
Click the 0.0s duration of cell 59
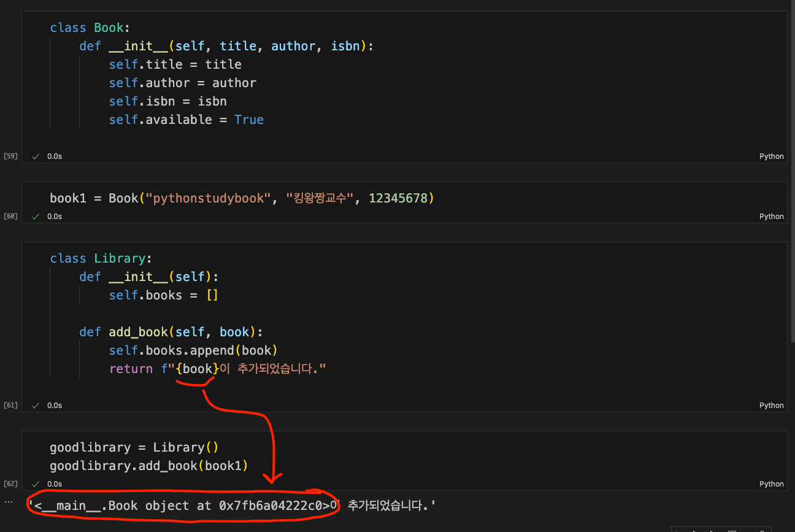[x=55, y=156]
